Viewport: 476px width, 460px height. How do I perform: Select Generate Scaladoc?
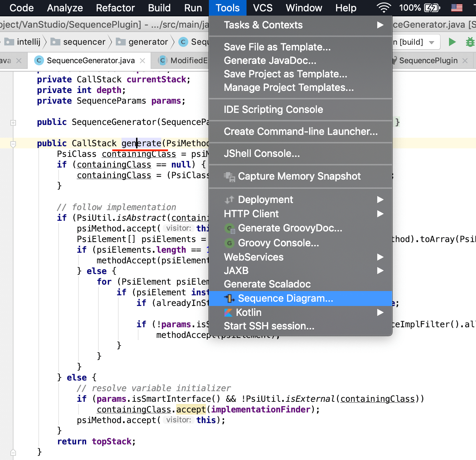tap(301, 284)
